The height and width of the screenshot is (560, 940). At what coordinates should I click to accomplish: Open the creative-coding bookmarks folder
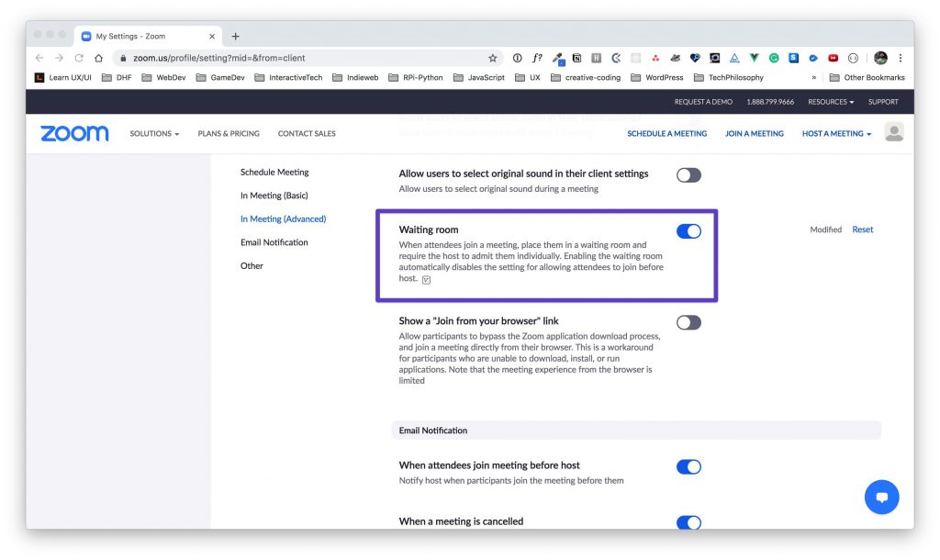[585, 77]
